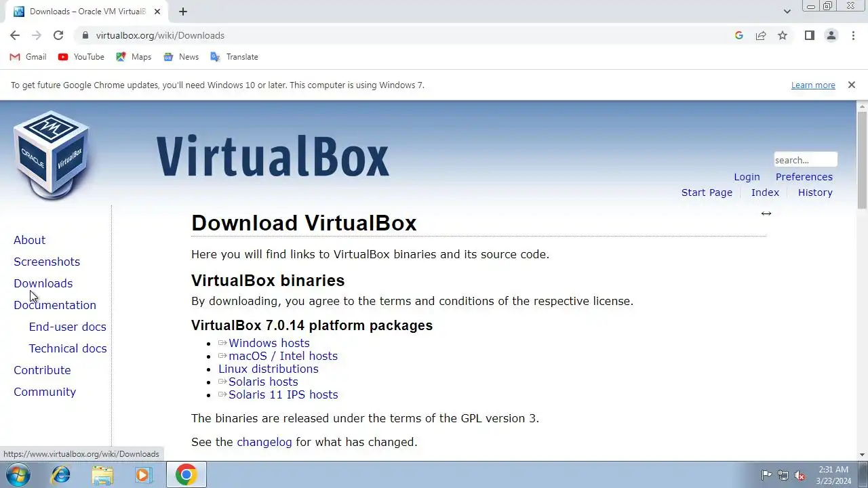
Task: Click the page scrollbar down arrow
Action: coord(863,455)
